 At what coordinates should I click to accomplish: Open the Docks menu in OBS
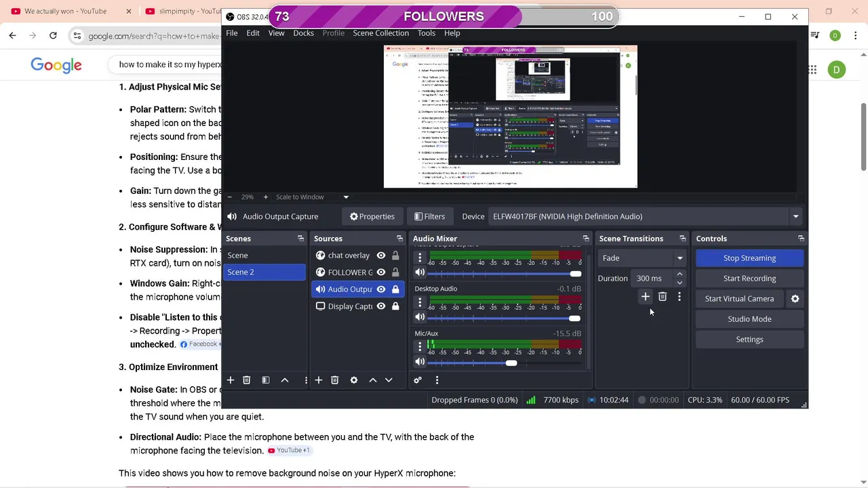(303, 33)
